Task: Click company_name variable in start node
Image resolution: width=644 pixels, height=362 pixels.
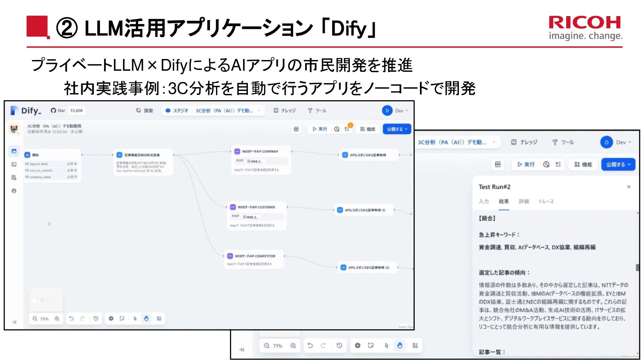Action: point(51,177)
